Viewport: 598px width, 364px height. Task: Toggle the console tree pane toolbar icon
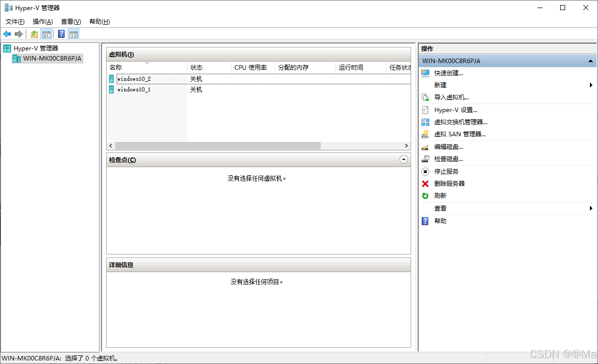tap(46, 34)
